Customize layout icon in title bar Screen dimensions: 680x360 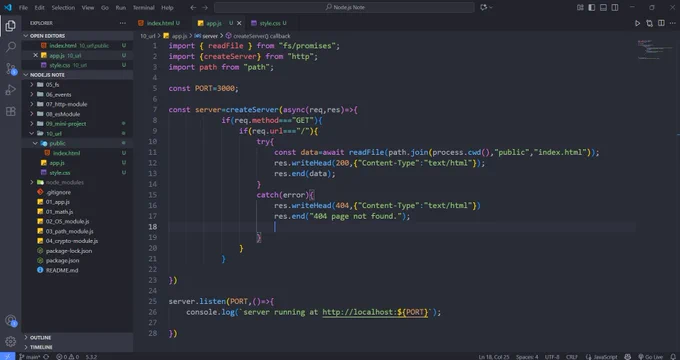[580, 7]
